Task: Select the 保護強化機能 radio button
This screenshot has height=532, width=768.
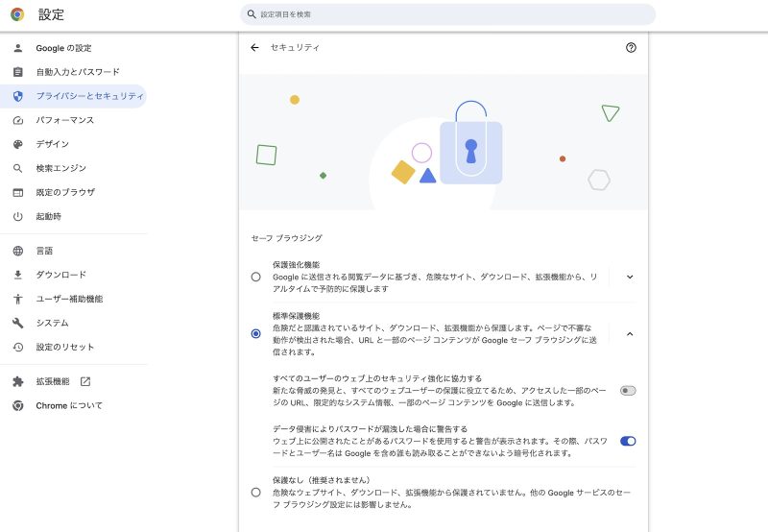Action: pyautogui.click(x=255, y=277)
